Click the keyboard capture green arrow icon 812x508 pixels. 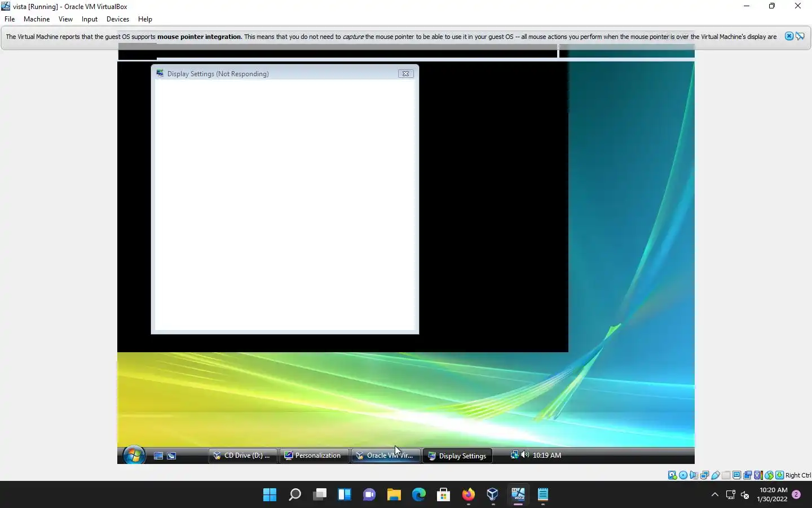[780, 475]
